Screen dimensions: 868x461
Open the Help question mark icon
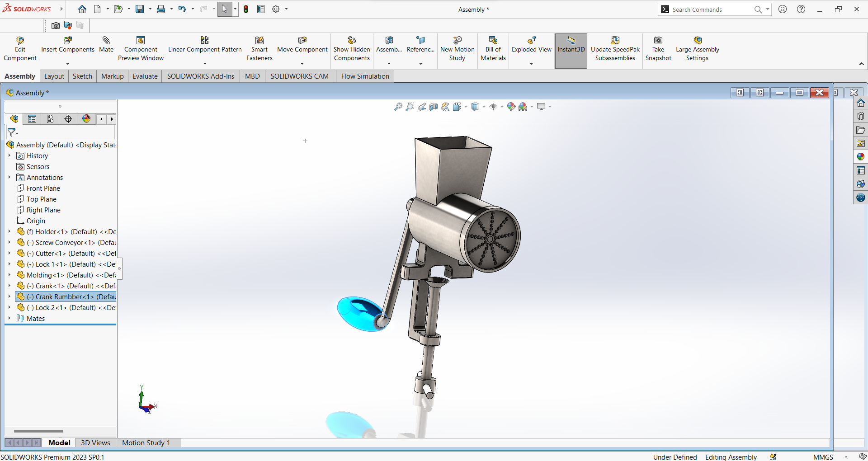[801, 9]
